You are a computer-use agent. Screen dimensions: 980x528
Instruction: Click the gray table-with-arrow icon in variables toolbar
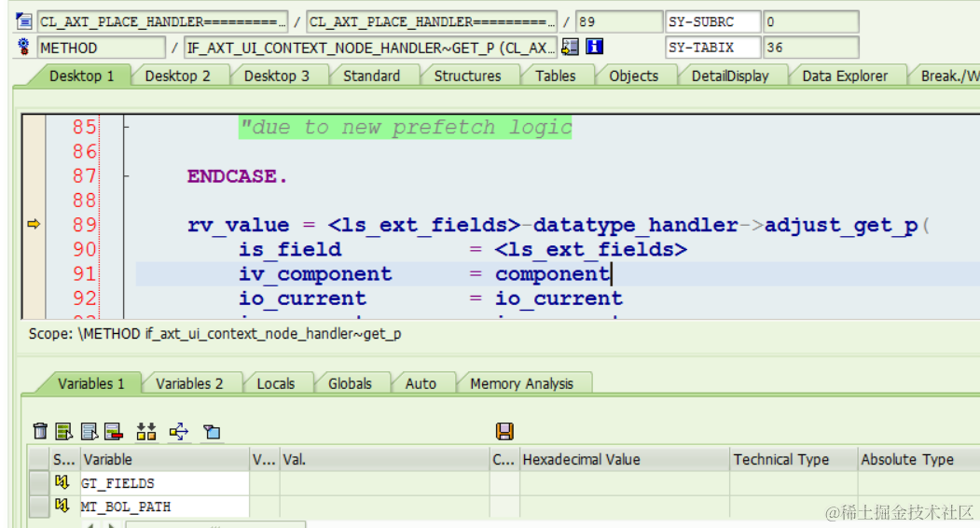[x=89, y=431]
